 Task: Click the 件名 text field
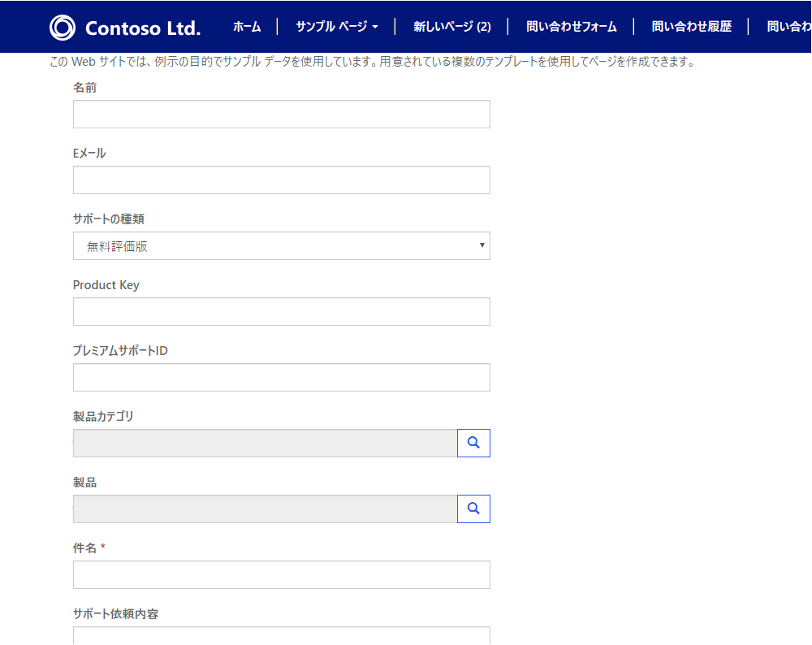click(x=282, y=574)
